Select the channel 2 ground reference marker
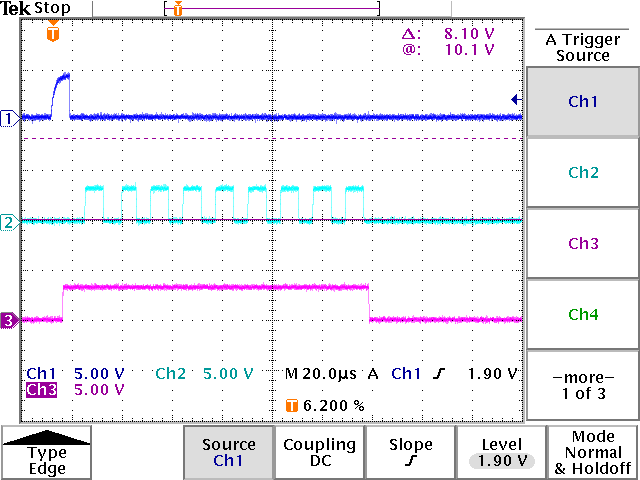The height and width of the screenshot is (480, 640). 11,222
